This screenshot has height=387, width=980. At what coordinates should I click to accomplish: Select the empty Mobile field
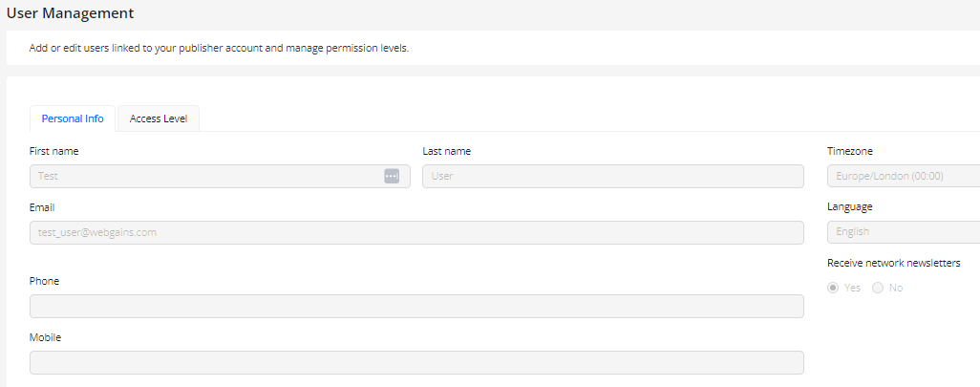click(416, 362)
